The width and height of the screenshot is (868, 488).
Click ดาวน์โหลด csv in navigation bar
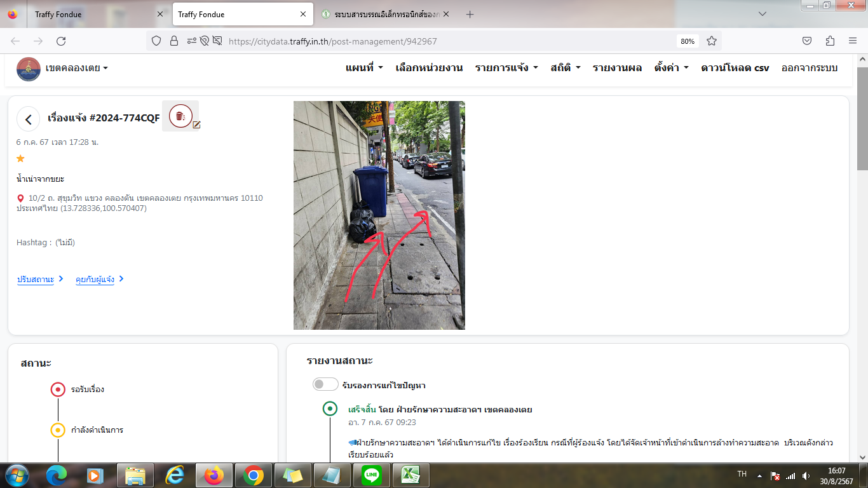coord(735,68)
